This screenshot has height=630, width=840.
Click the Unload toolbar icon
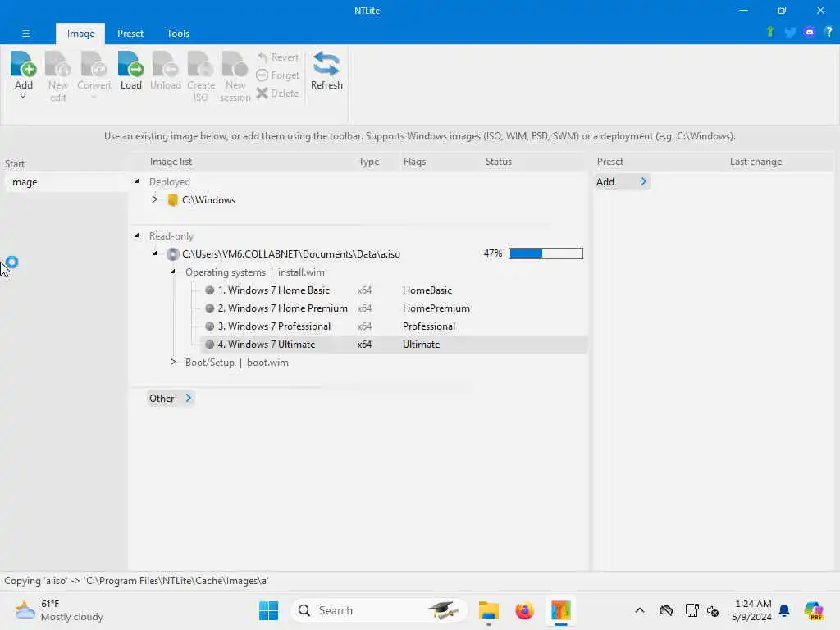click(x=166, y=71)
